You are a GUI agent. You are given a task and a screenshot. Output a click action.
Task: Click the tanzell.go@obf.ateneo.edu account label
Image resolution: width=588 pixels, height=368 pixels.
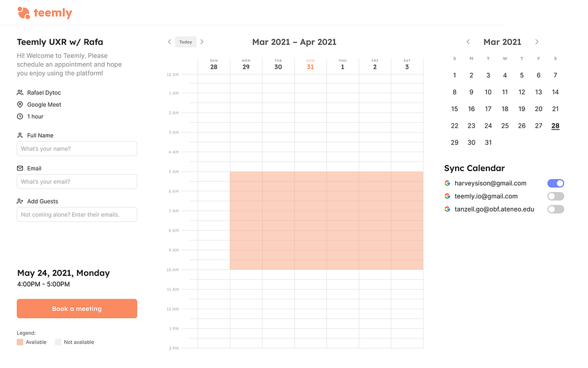pyautogui.click(x=494, y=209)
